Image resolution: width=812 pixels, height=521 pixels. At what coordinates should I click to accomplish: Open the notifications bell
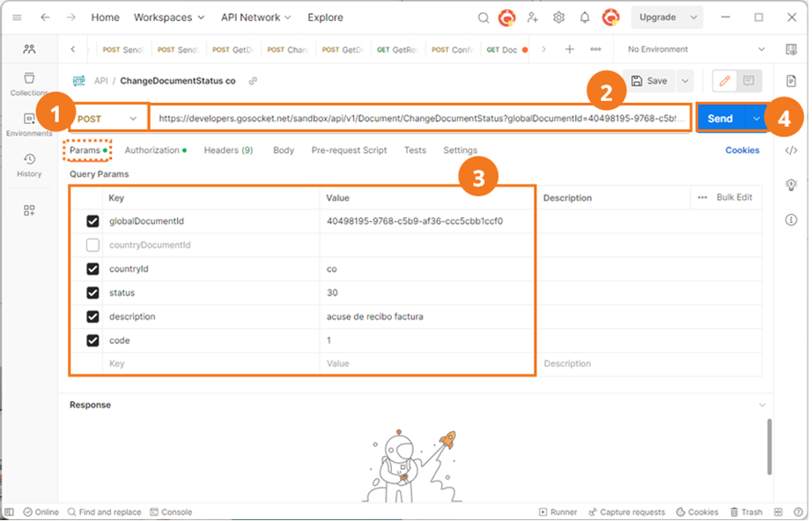pyautogui.click(x=585, y=18)
